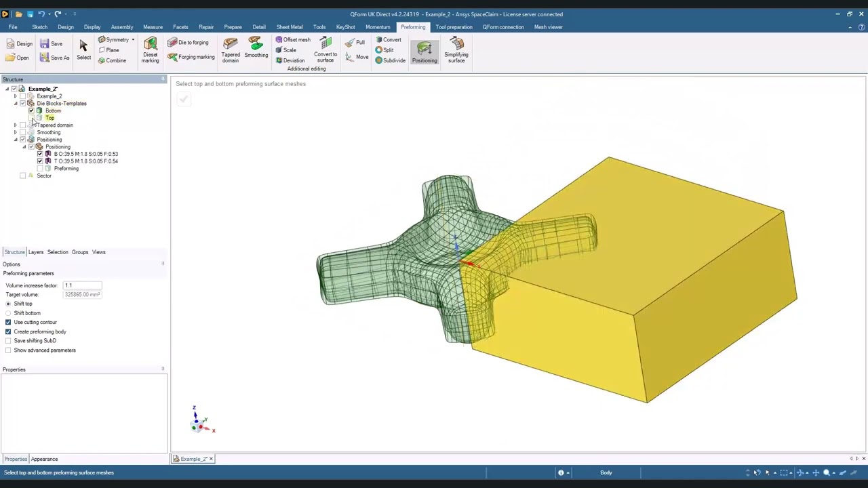Click the Volume increase factor field

coord(82,285)
